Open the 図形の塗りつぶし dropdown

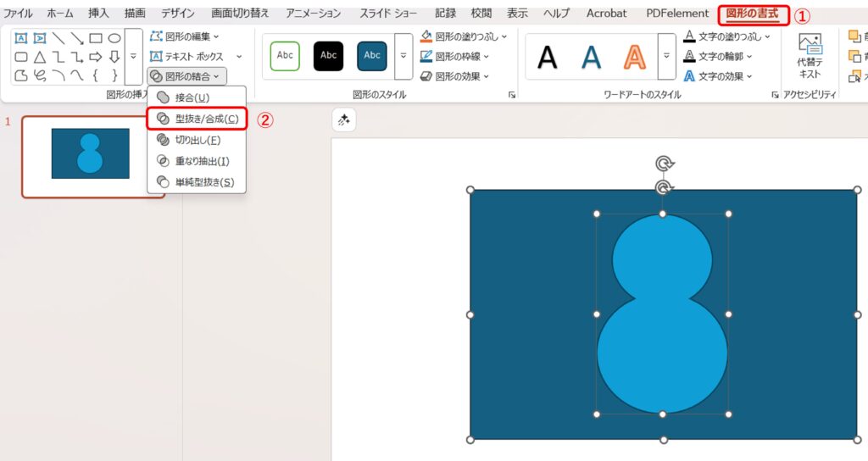(465, 36)
